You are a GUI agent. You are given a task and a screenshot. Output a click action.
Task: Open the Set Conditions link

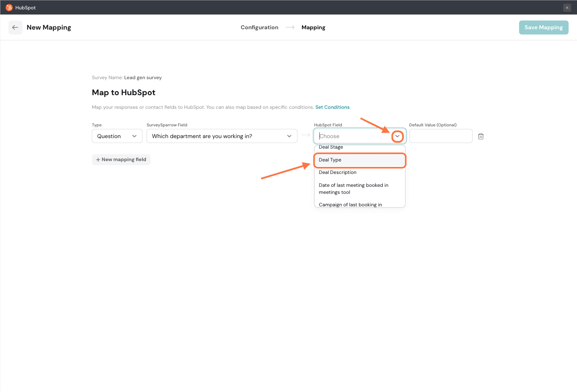tap(332, 107)
